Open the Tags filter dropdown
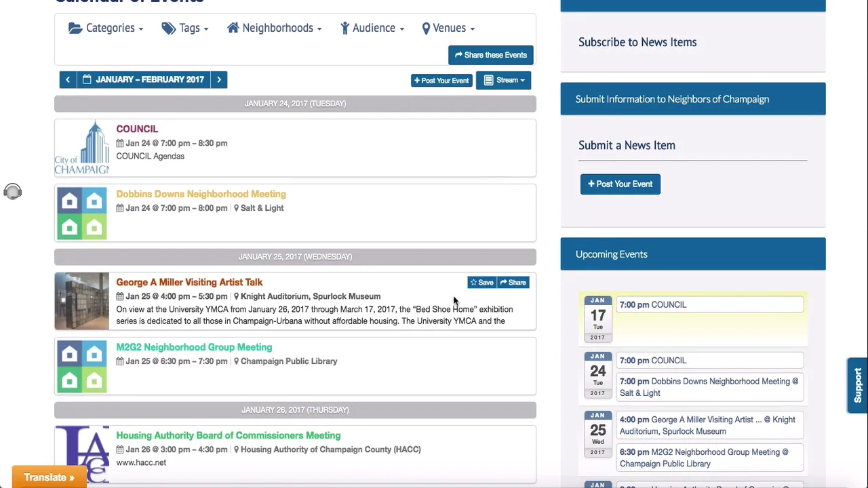 (184, 28)
